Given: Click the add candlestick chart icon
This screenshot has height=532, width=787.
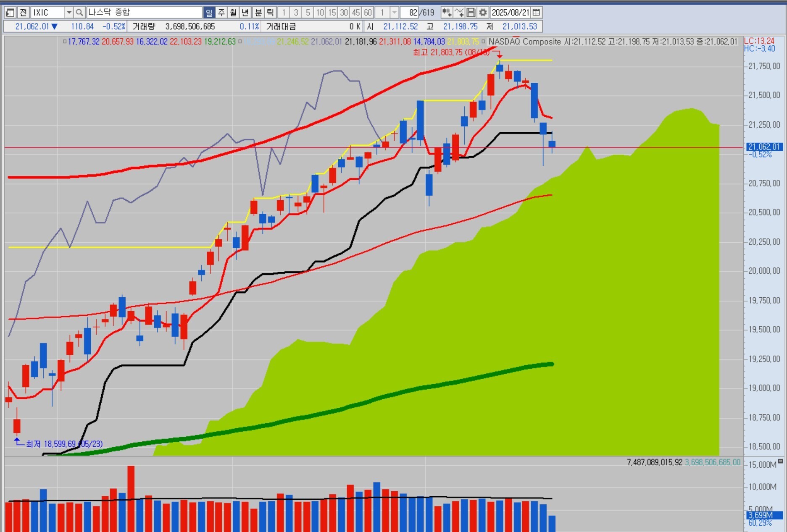Looking at the screenshot, I should coord(446,13).
